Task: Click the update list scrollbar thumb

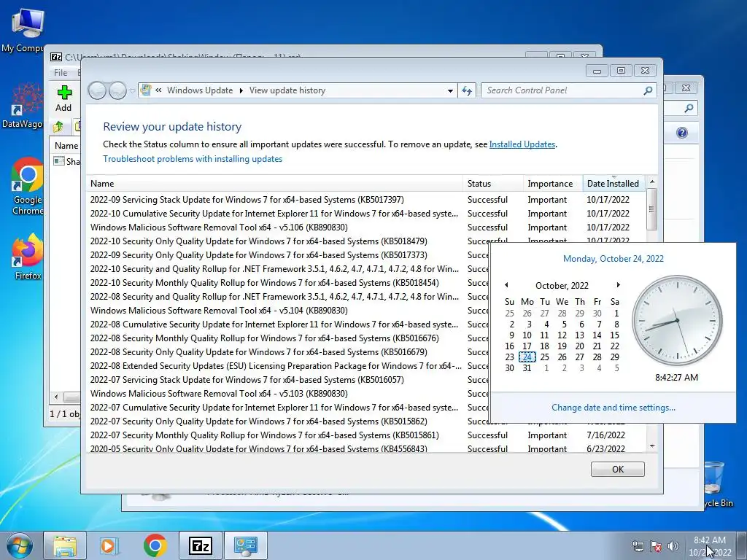Action: [x=651, y=209]
